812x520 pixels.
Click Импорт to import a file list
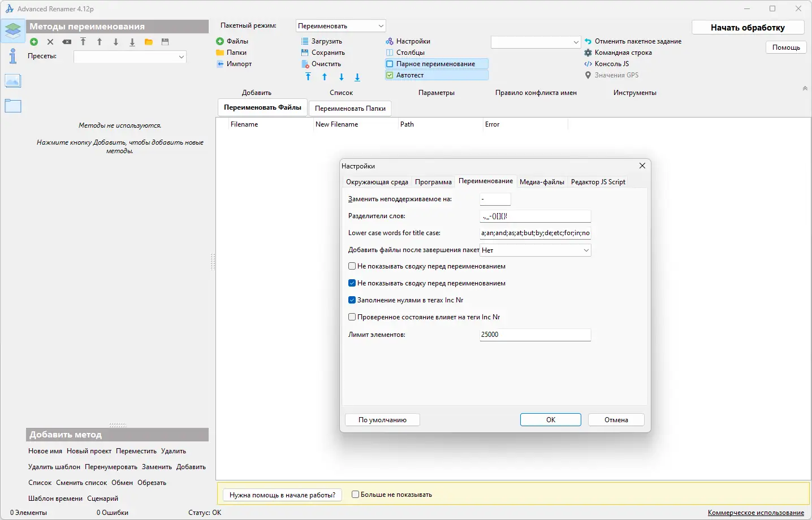coord(234,64)
